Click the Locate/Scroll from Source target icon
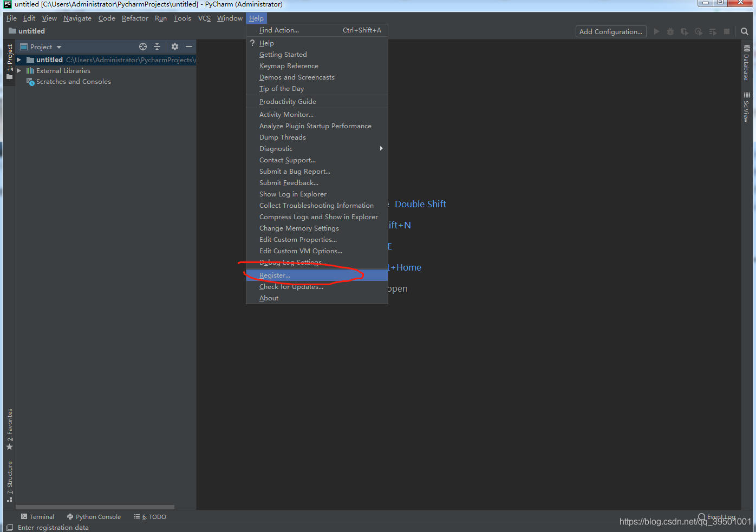 click(143, 47)
